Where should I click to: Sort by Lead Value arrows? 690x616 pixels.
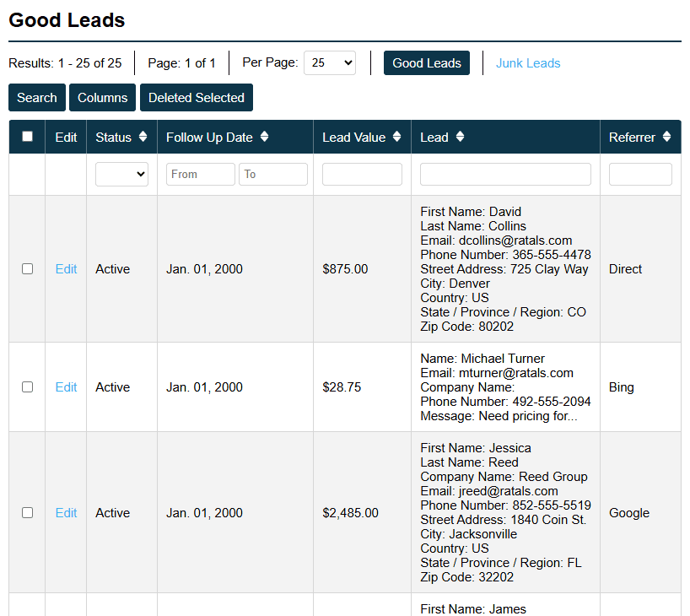[396, 137]
